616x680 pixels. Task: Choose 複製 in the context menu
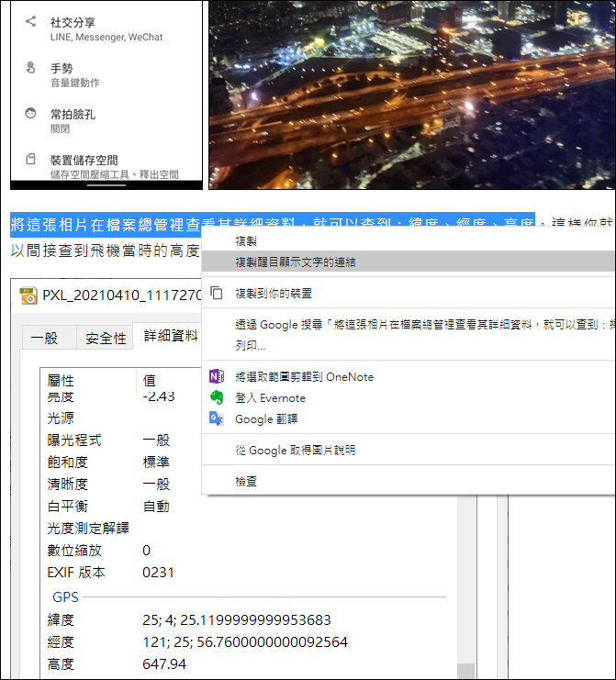pyautogui.click(x=409, y=240)
